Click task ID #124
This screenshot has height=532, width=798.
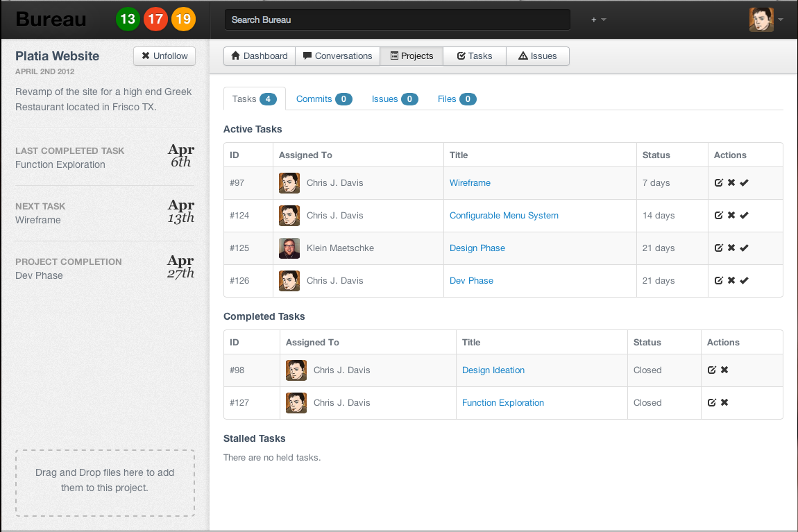tap(239, 215)
